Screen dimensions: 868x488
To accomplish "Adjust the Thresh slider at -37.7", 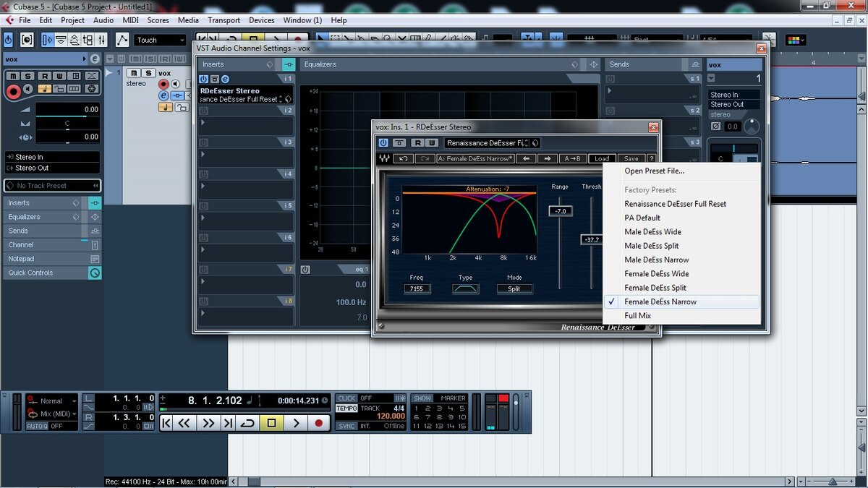I will pyautogui.click(x=591, y=239).
